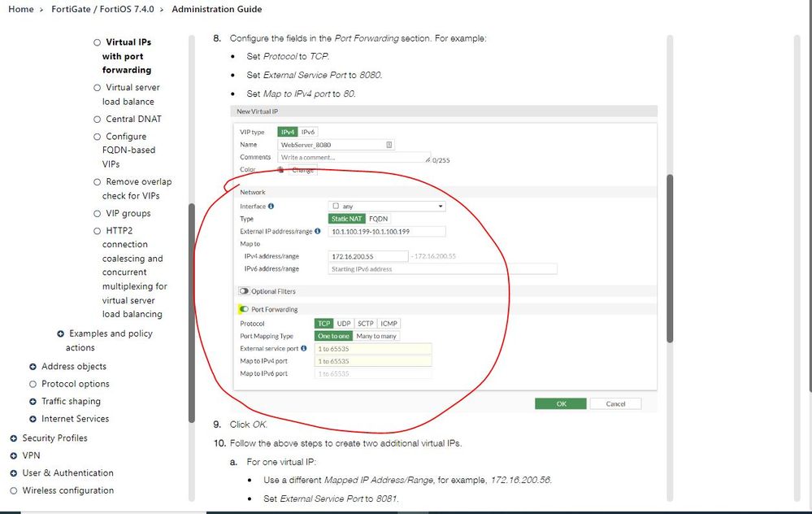The height and width of the screenshot is (514, 812).
Task: Select One to one port mapping
Action: click(333, 336)
